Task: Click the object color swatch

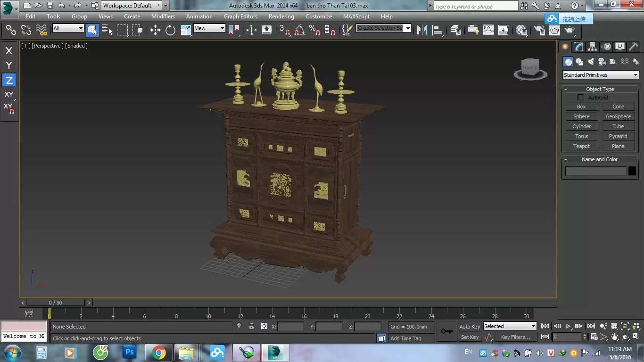Action: pyautogui.click(x=632, y=171)
